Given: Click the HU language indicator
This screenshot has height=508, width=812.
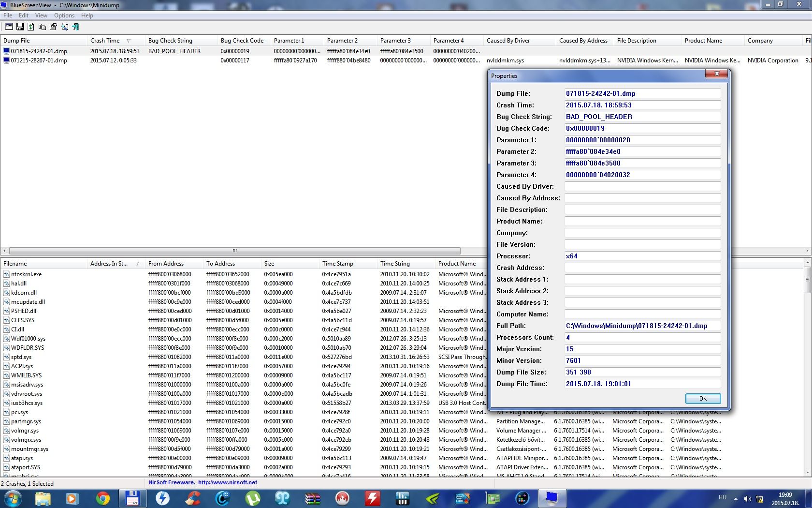Looking at the screenshot, I should (x=723, y=497).
